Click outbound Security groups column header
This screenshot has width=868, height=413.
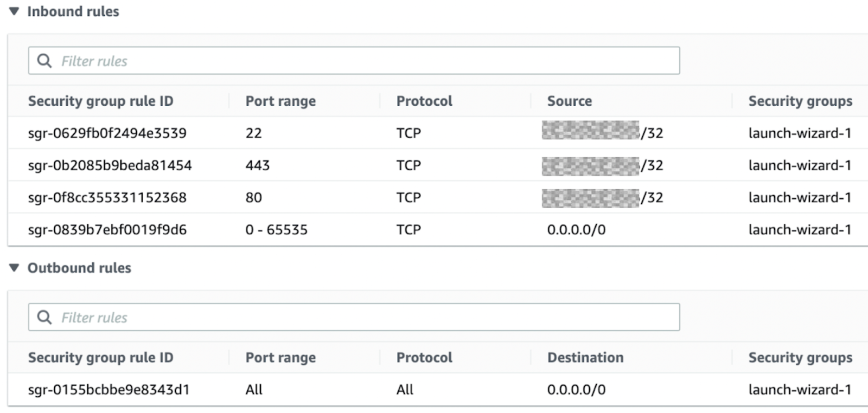800,358
